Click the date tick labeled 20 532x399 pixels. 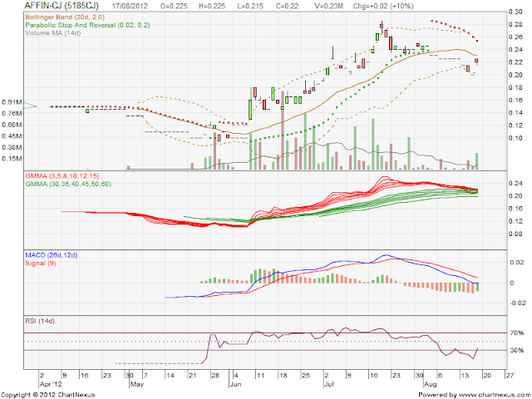pos(487,375)
